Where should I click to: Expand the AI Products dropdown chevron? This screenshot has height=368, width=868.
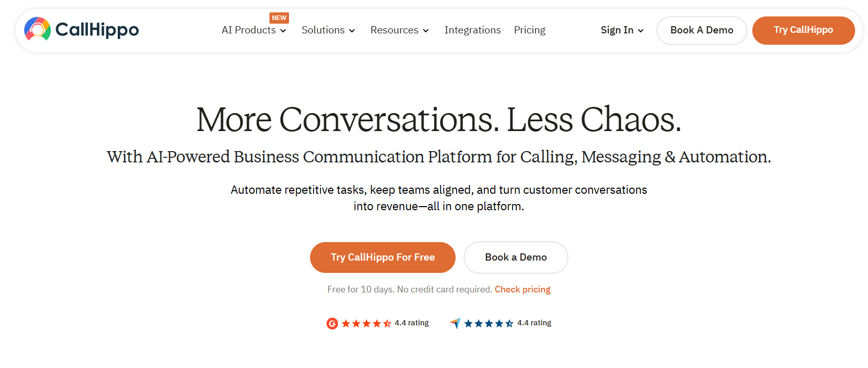(x=283, y=31)
